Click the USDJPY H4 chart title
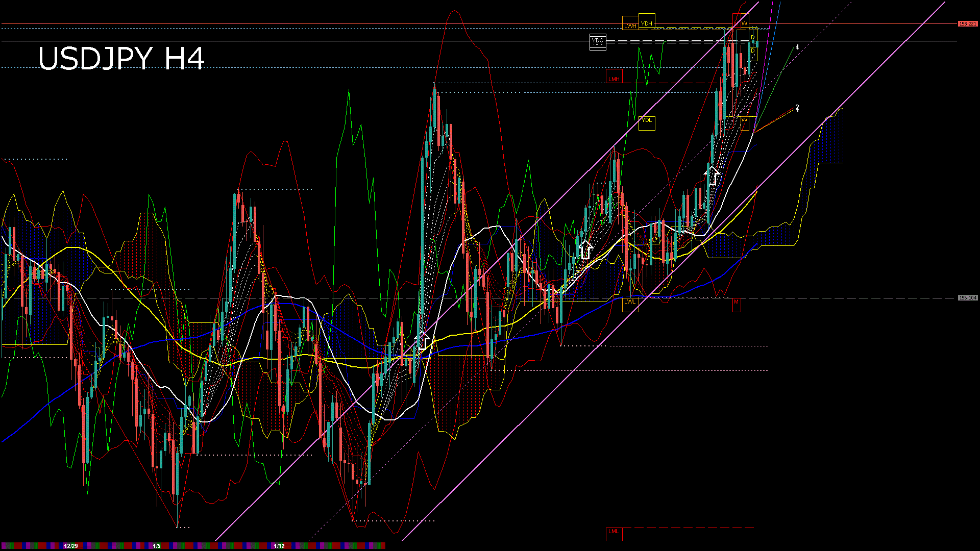The height and width of the screenshot is (551, 980). coord(121,58)
